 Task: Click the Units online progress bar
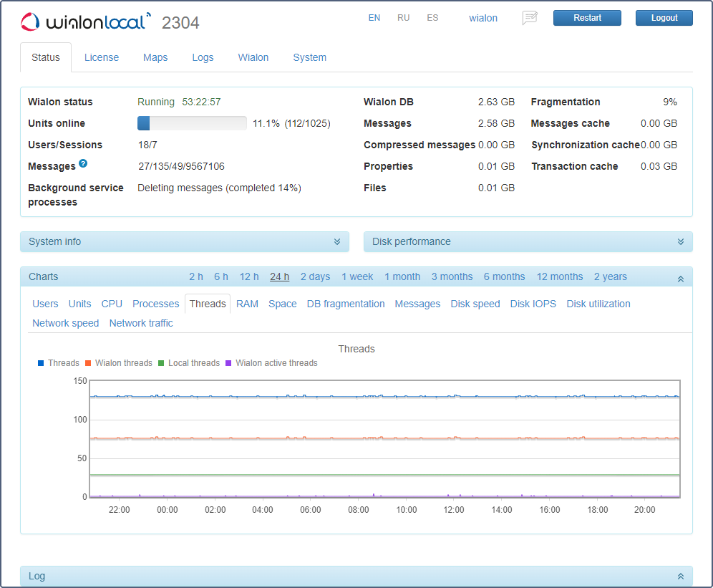192,123
